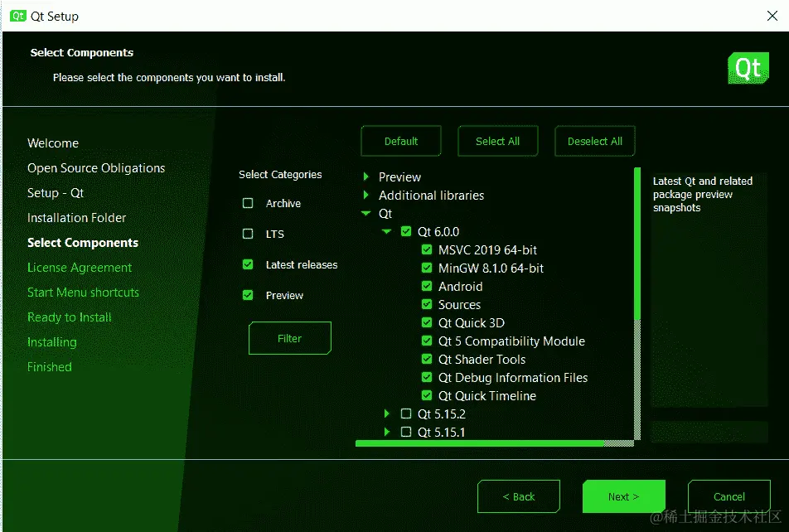Select the Welcome step in sidebar
Screen dimensions: 789x532
(53, 143)
